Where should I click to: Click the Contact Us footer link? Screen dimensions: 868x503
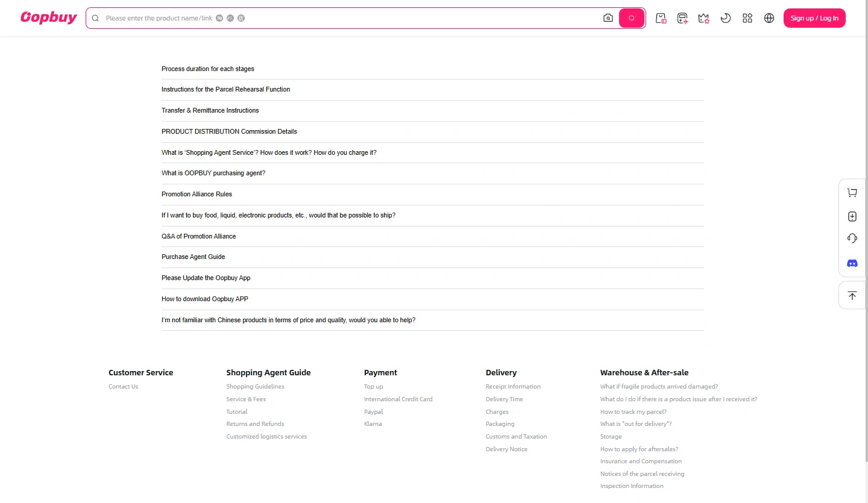coord(123,387)
